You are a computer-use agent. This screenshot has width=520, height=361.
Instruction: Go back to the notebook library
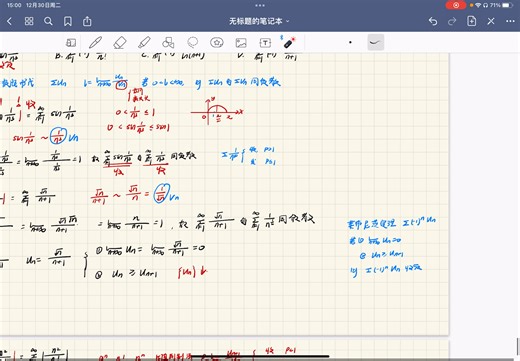(x=9, y=21)
